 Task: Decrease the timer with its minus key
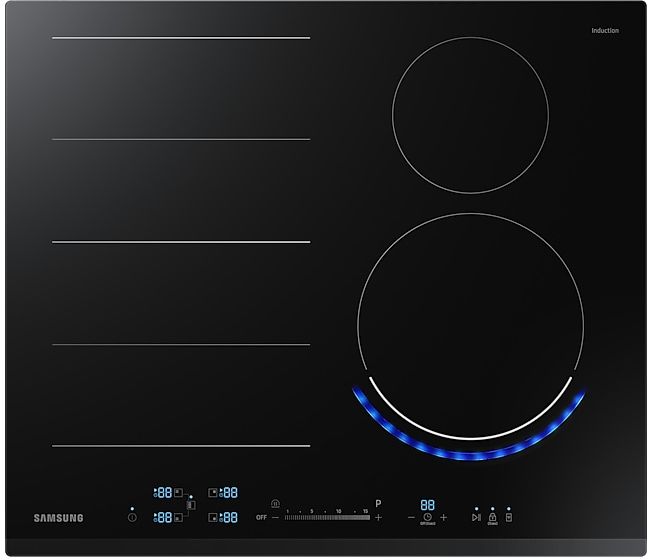[x=411, y=517]
